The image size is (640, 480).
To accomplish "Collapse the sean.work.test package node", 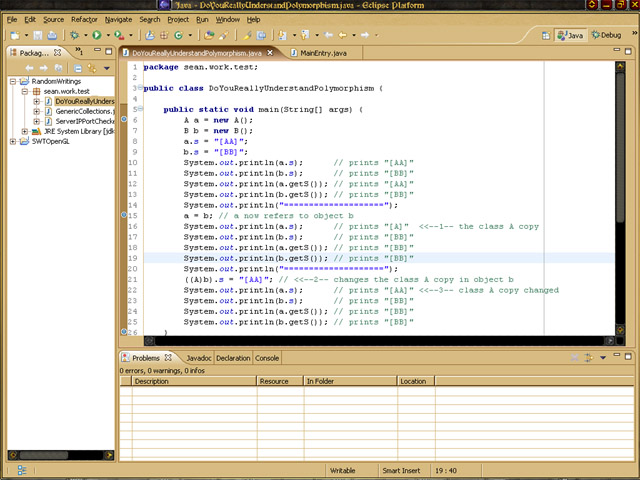I will [24, 91].
